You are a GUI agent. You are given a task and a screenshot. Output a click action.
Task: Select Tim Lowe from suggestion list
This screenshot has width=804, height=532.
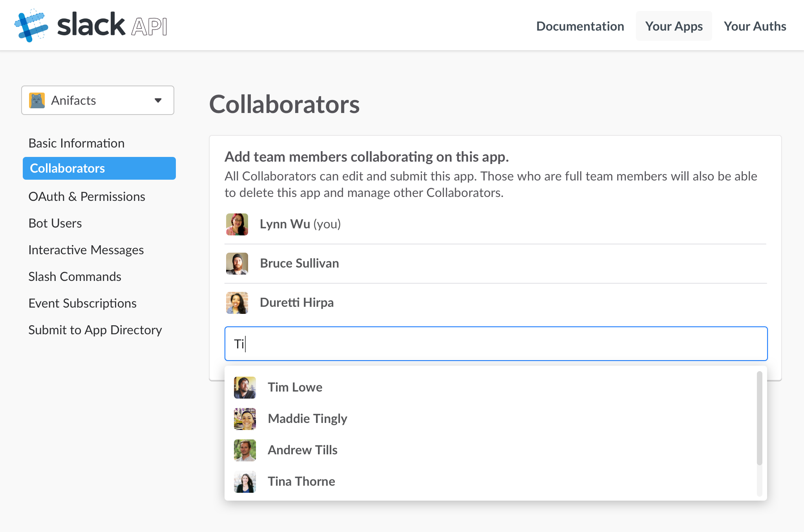point(295,387)
